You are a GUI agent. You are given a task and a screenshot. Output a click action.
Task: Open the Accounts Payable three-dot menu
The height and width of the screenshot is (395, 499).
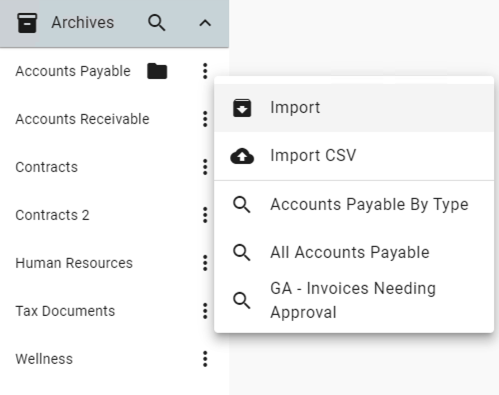(x=205, y=71)
